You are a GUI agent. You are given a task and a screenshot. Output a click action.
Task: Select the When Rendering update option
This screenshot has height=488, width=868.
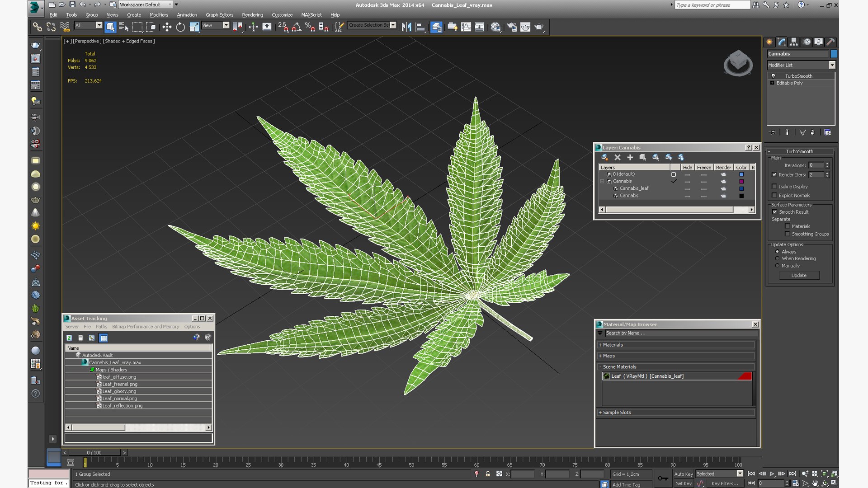[x=777, y=259]
